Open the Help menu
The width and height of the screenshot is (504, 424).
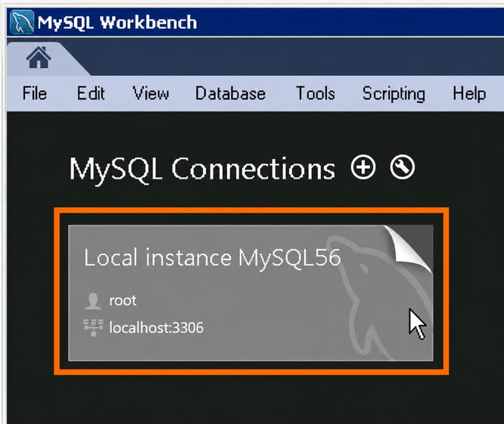pos(469,94)
